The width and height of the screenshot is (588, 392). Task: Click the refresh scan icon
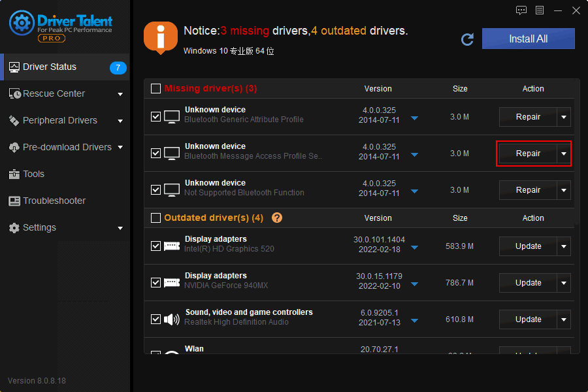point(467,39)
